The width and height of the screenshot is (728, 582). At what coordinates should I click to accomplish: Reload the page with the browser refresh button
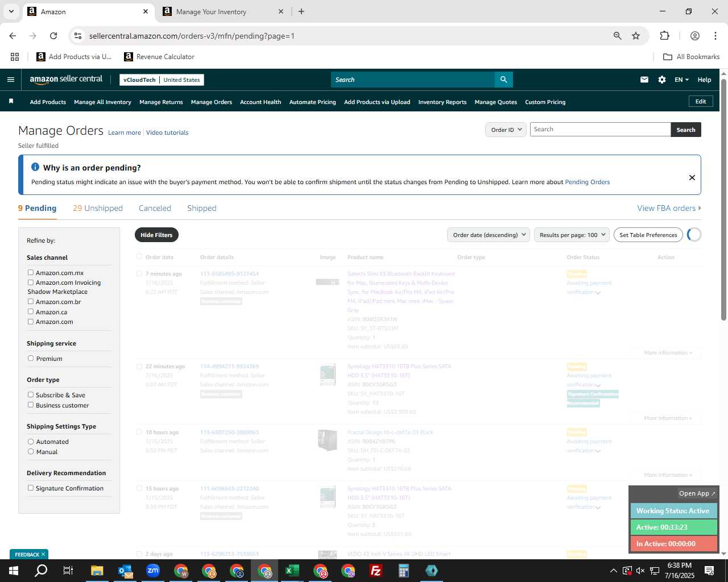[53, 36]
